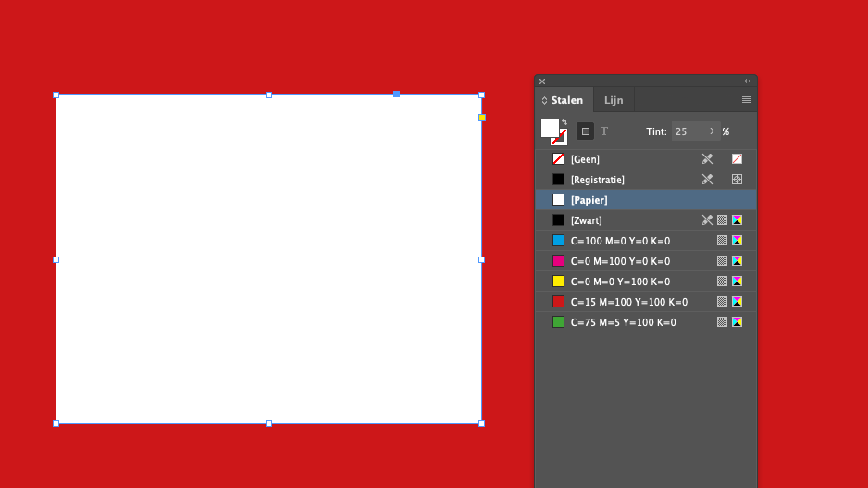Click CMYK mode icon on yellow row
Viewport: 868px width, 488px height.
coord(737,282)
